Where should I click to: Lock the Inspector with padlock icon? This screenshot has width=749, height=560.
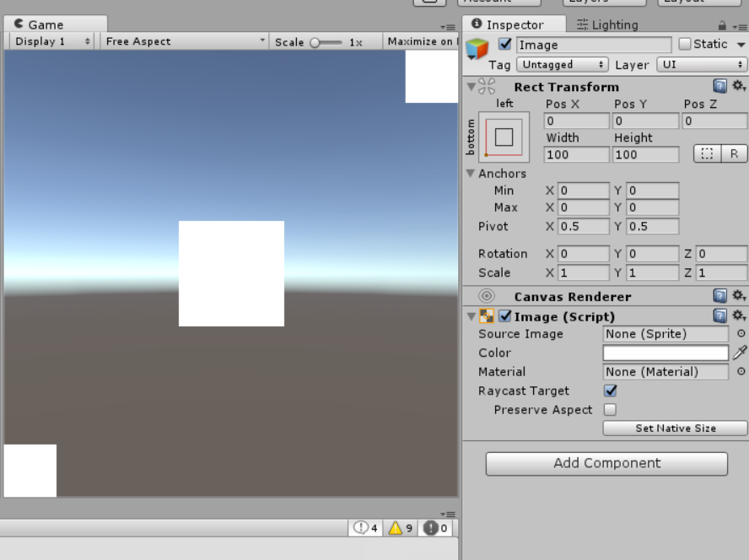pos(722,25)
